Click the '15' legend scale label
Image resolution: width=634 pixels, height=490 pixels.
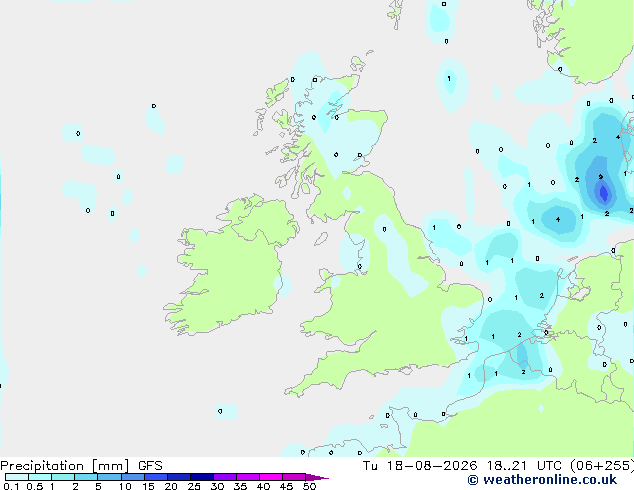point(148,486)
